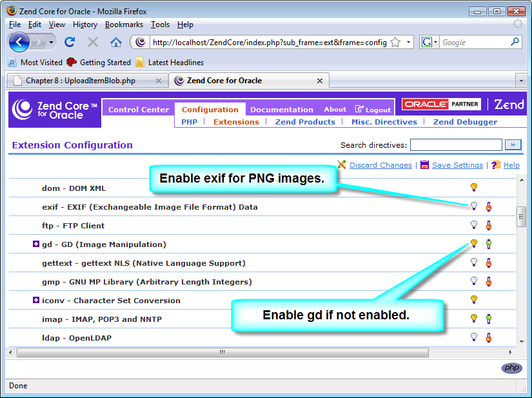Open Most Visited bookmarks folder
This screenshot has height=398, width=532.
(35, 63)
